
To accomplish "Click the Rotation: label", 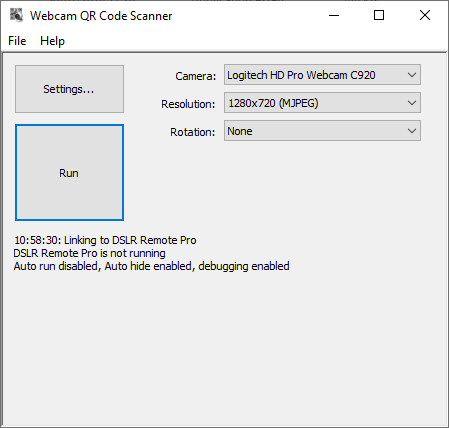I will tap(193, 132).
